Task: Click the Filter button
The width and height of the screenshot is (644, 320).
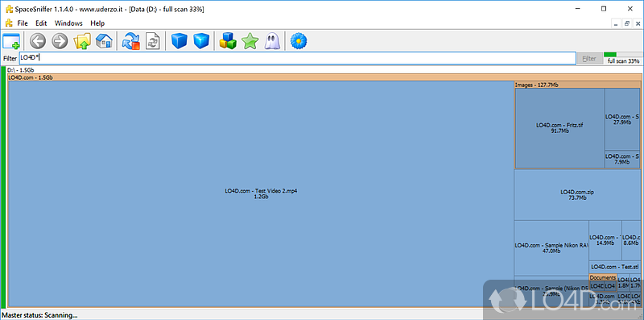Action: pyautogui.click(x=589, y=58)
